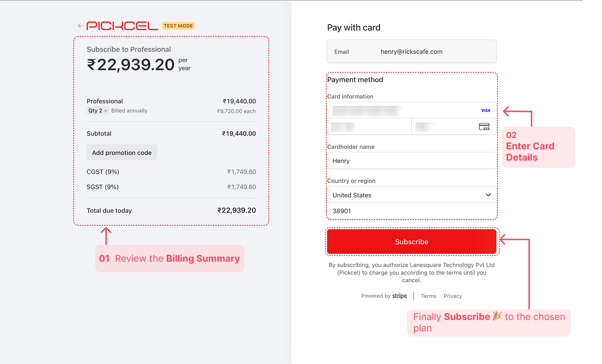This screenshot has height=364, width=602.
Task: Focus the Email field
Action: tap(411, 52)
